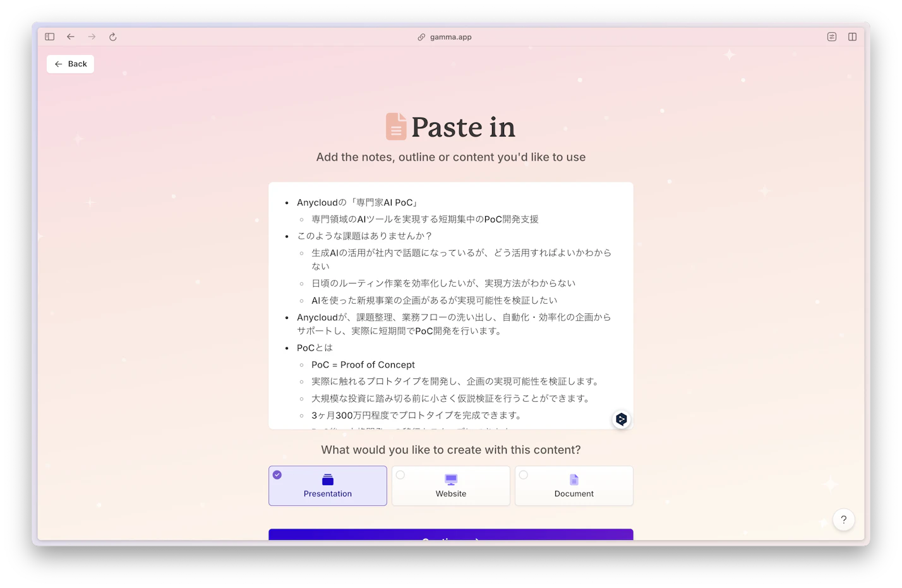Screen dimensions: 902x588
Task: Open the page controls icon right of the address bar
Action: pyautogui.click(x=832, y=37)
